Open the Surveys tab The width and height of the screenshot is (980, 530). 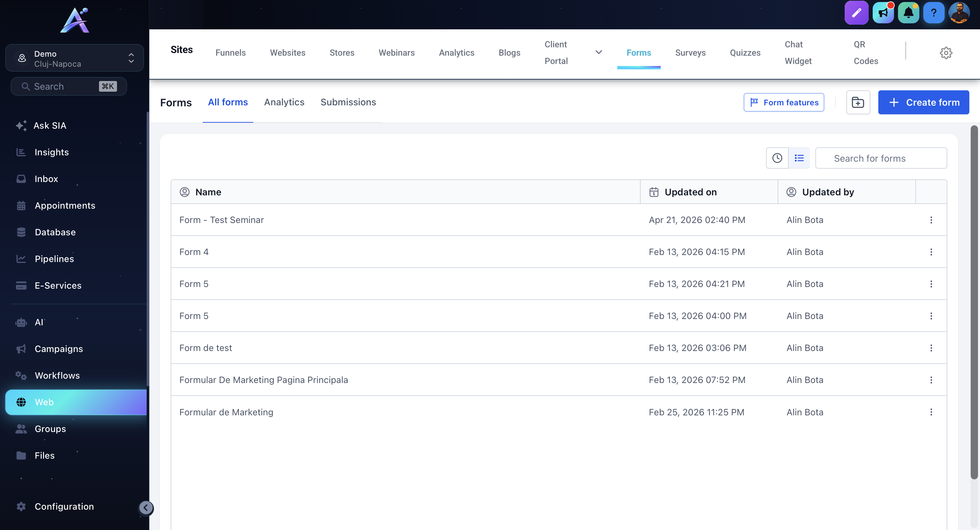coord(690,53)
